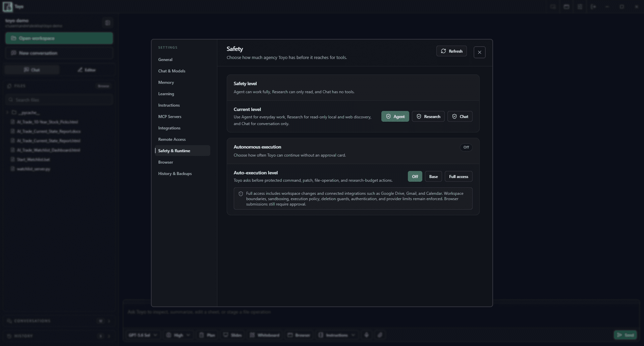Image resolution: width=644 pixels, height=346 pixels.
Task: Expand the Conversations section chevron
Action: tap(109, 321)
